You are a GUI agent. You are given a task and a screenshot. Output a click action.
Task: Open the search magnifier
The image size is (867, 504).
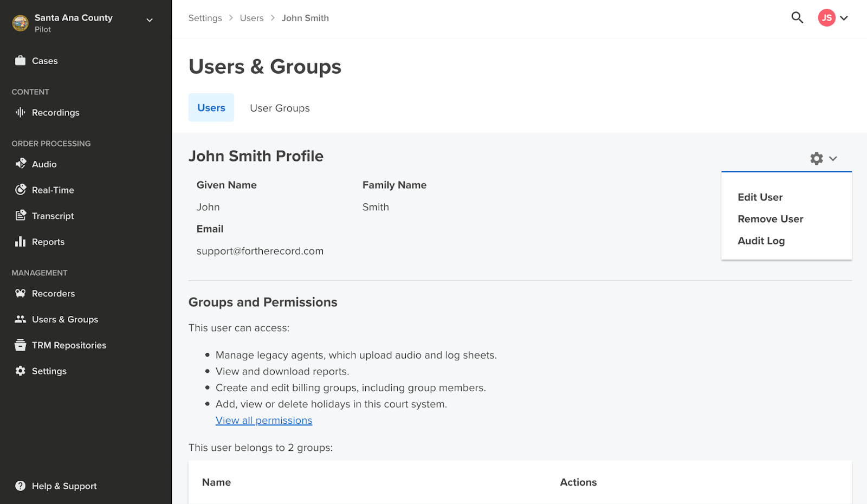pos(797,17)
